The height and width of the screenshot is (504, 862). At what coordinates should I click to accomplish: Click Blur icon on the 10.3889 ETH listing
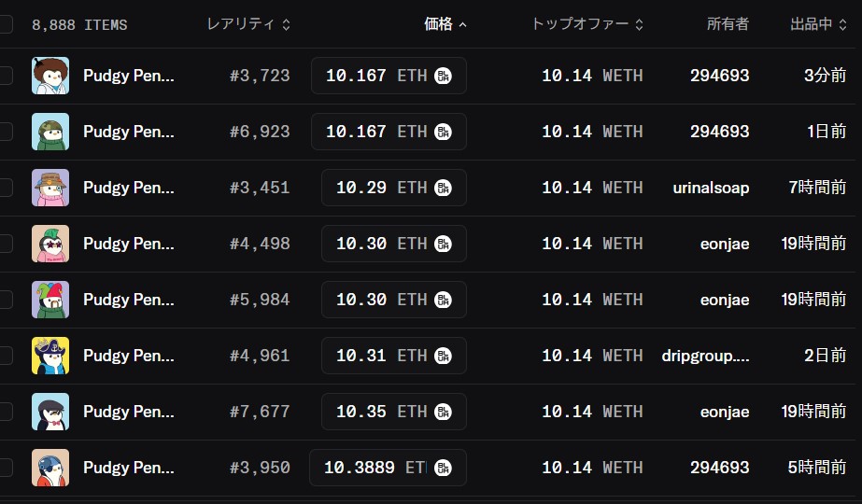point(443,468)
